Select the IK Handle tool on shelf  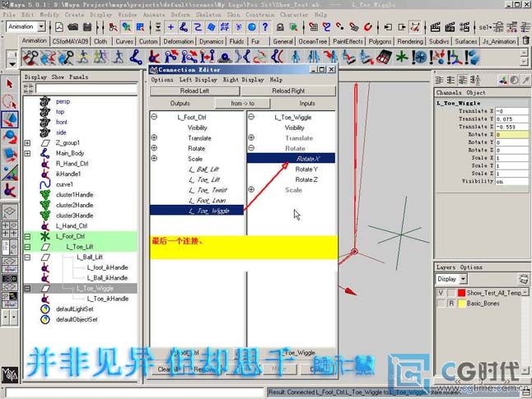154,57
